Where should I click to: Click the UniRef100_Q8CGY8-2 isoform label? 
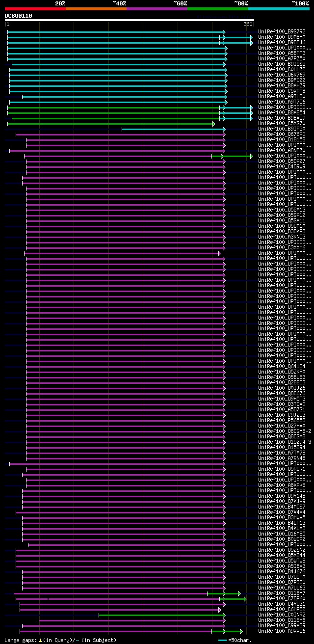[x=285, y=431]
